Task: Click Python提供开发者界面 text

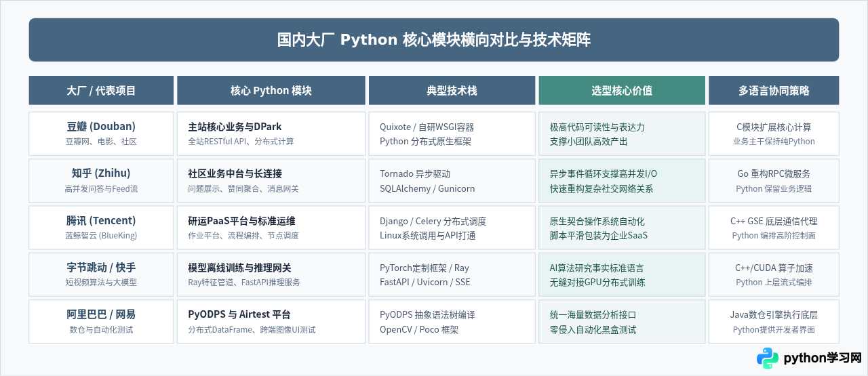Action: [774, 330]
